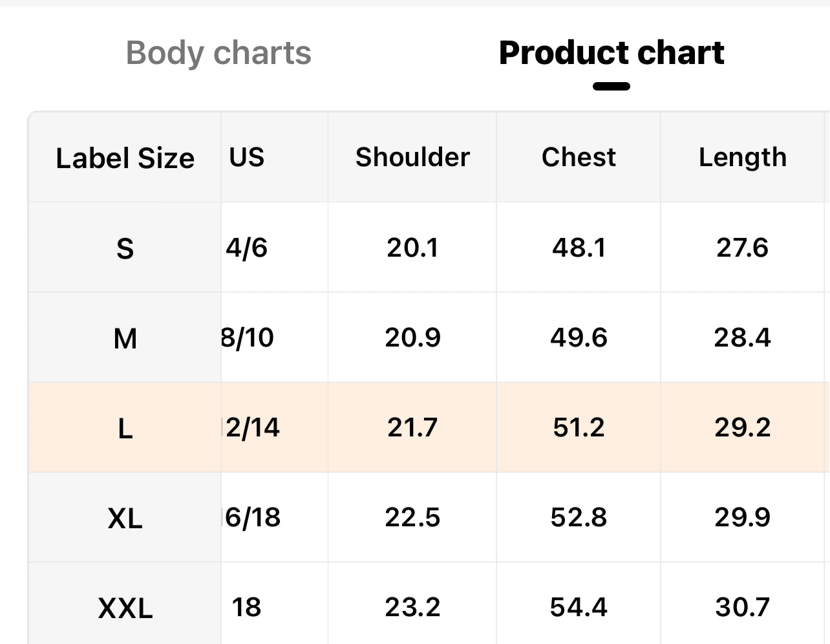Image resolution: width=830 pixels, height=644 pixels.
Task: Select the XL size row label
Action: (x=125, y=519)
